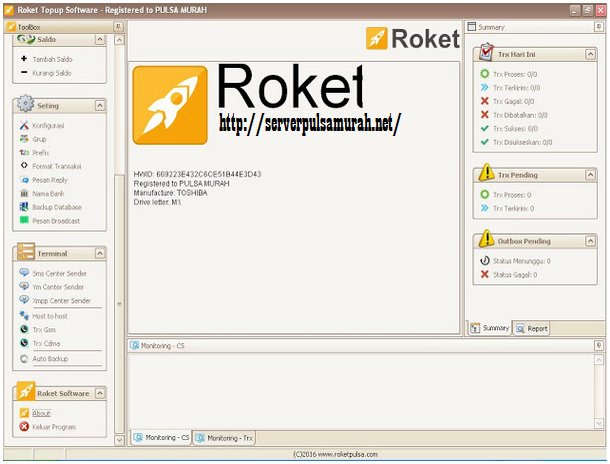The width and height of the screenshot is (610, 464).
Task: Click the Backup Database icon
Action: tap(24, 207)
